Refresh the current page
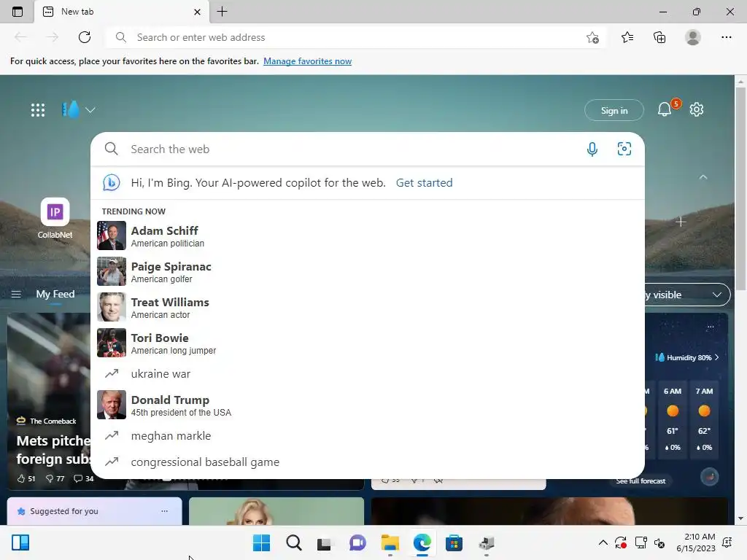The height and width of the screenshot is (560, 747). click(85, 37)
